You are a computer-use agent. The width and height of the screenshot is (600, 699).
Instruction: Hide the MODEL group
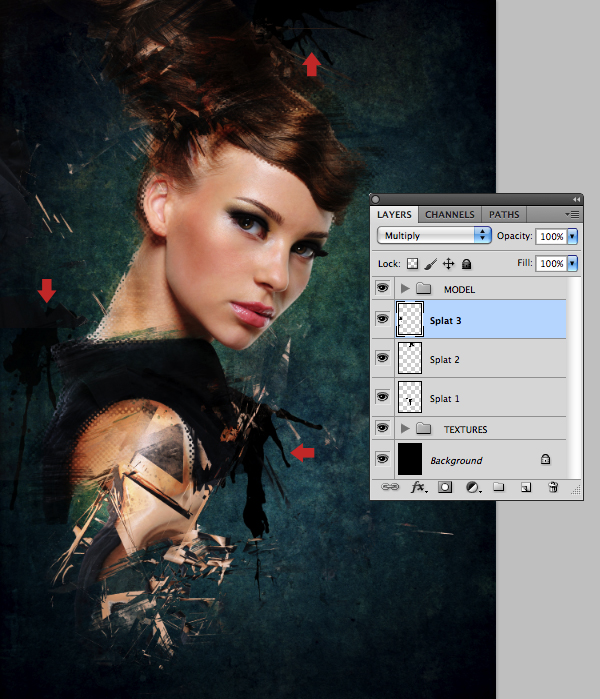(x=382, y=288)
